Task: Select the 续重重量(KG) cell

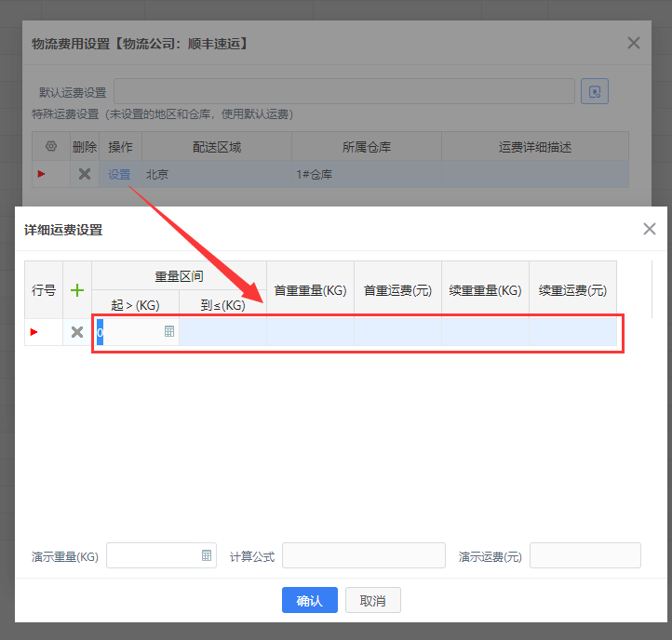Action: (x=485, y=332)
